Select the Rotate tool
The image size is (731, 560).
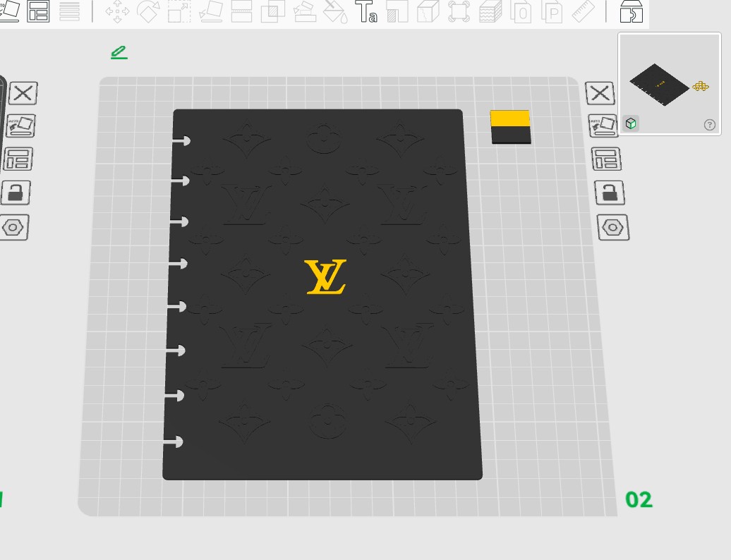[x=148, y=11]
